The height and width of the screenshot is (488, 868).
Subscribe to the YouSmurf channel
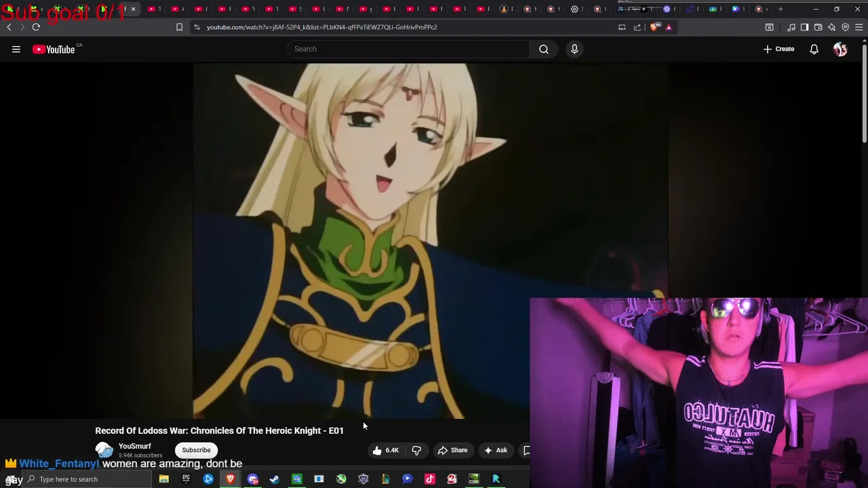196,450
